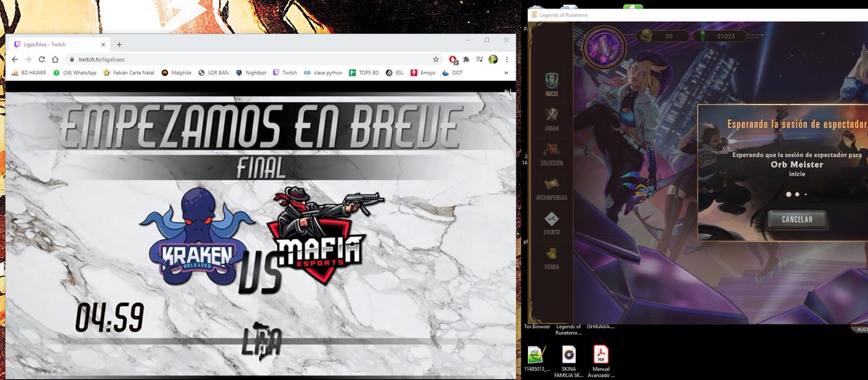The width and height of the screenshot is (868, 380).
Task: Go forward in the Chrome browser
Action: point(29,59)
